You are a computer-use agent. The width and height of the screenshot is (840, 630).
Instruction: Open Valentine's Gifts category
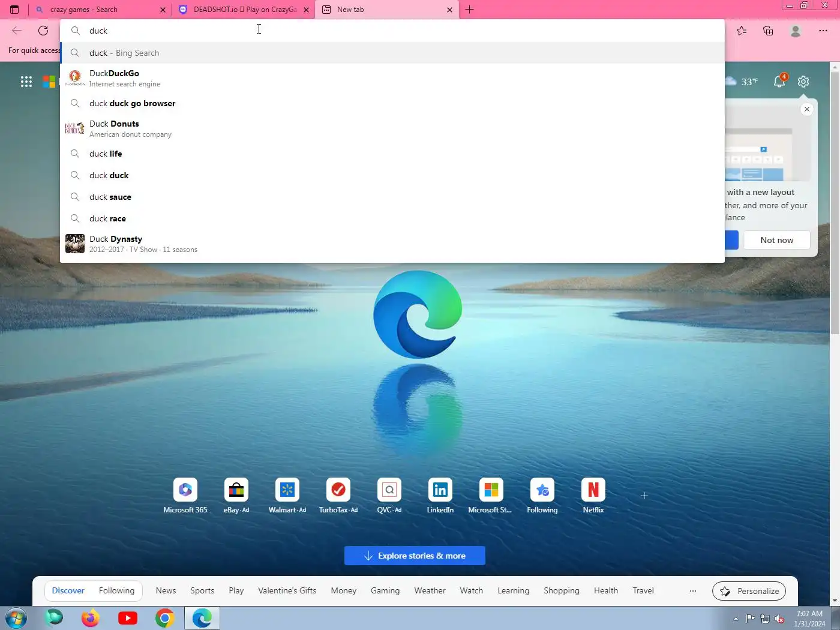tap(287, 591)
